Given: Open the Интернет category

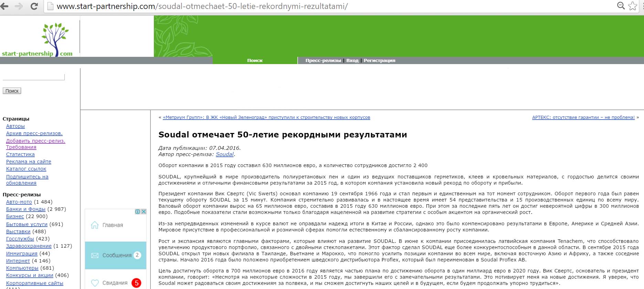Looking at the screenshot, I should coord(18,261).
